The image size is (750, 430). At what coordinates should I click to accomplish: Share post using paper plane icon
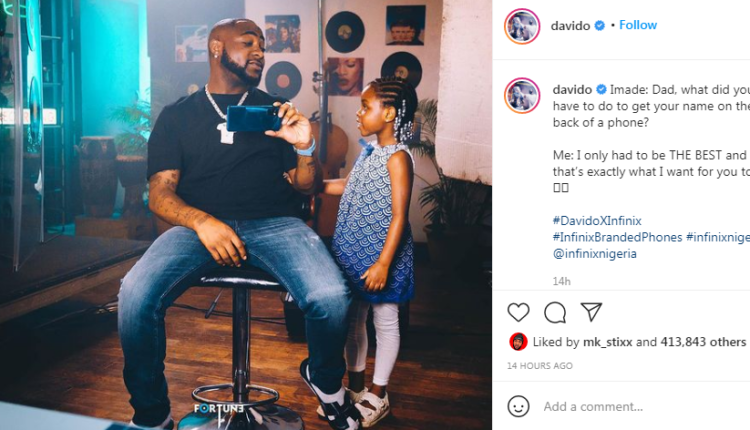coord(591,312)
